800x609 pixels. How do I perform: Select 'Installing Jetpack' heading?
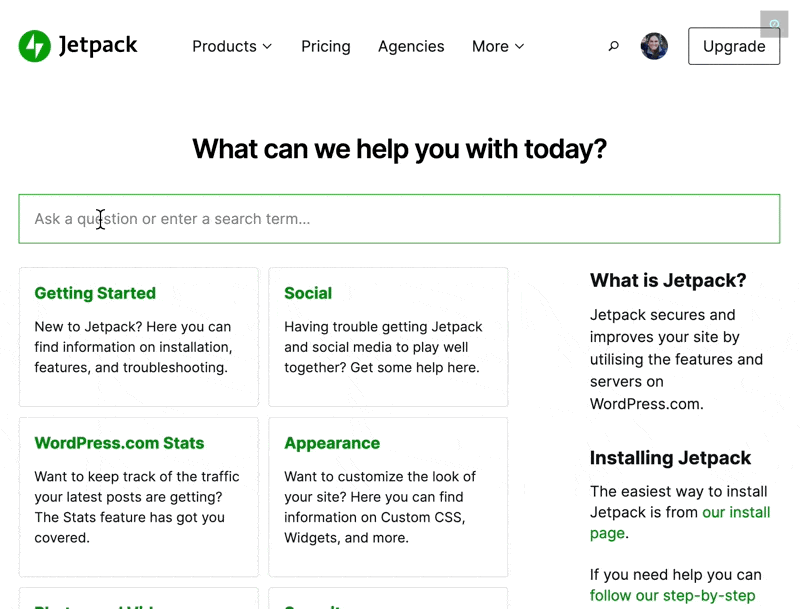(670, 458)
